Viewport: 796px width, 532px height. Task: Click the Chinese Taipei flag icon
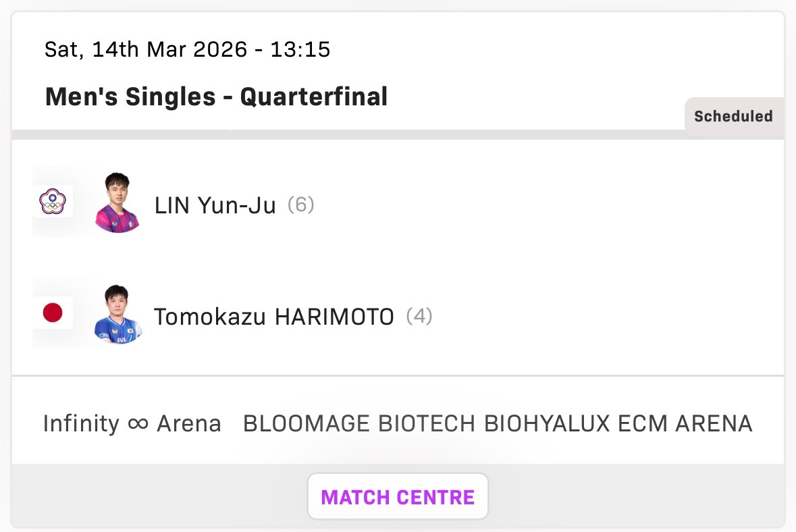coord(53,201)
